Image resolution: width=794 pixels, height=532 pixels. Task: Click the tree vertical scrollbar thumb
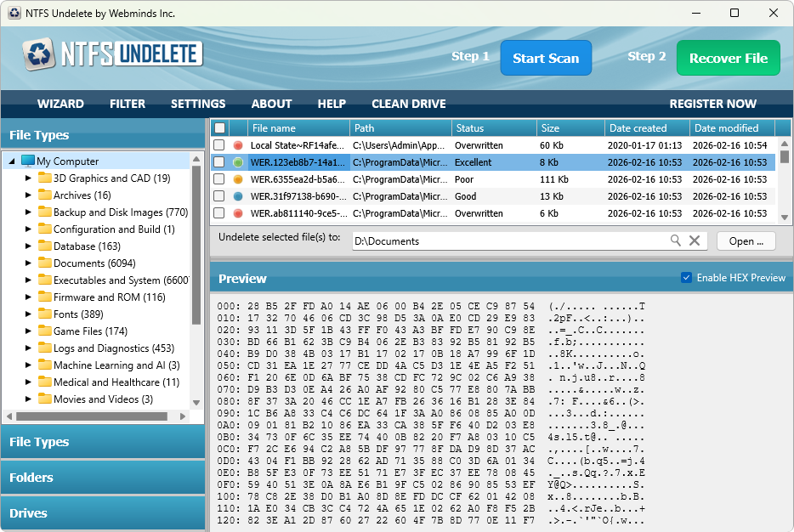tap(196, 245)
